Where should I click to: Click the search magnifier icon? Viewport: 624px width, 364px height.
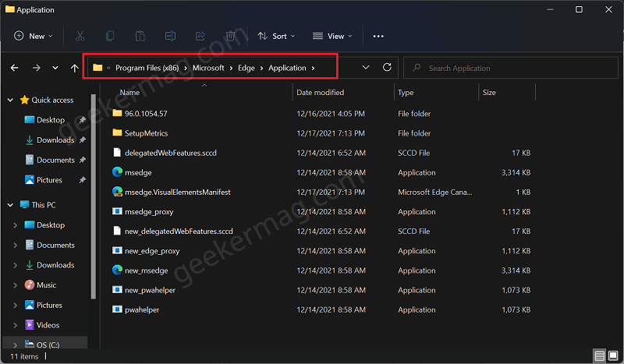pyautogui.click(x=417, y=68)
